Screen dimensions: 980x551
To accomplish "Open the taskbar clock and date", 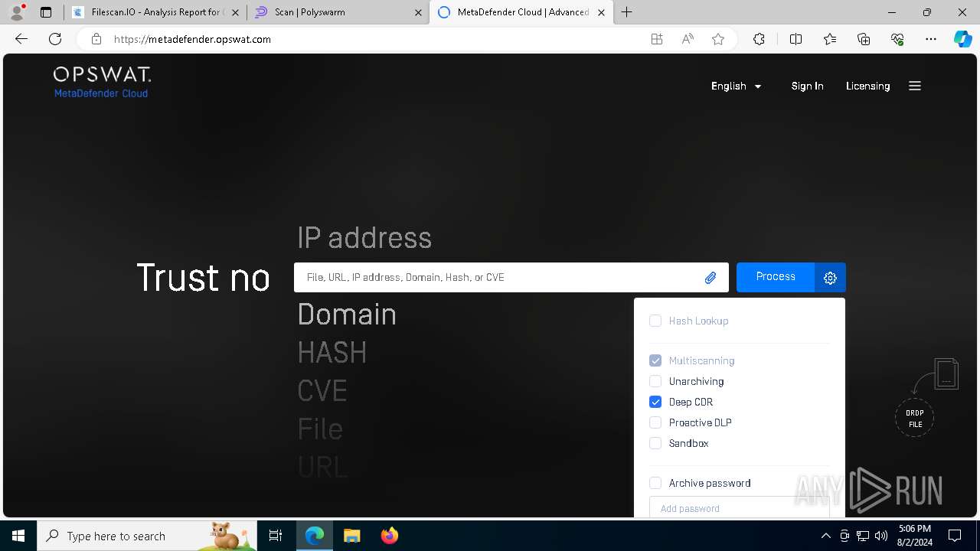I will 915,536.
